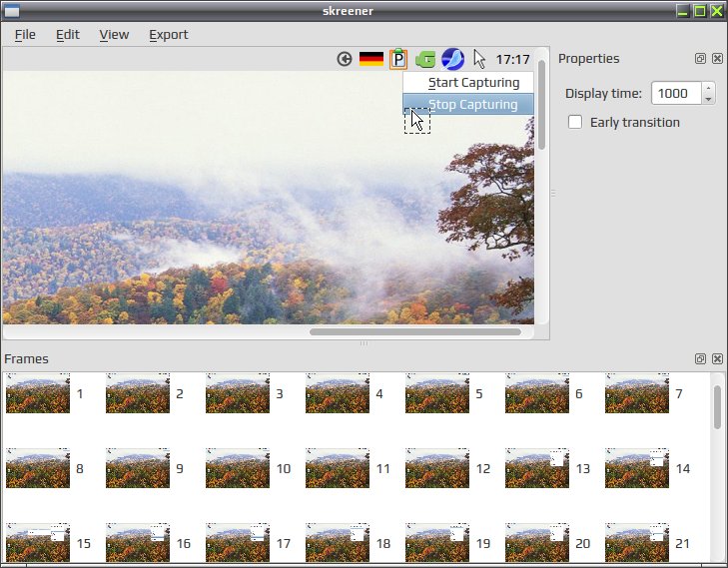Open the File menu
The width and height of the screenshot is (728, 568).
pyautogui.click(x=25, y=35)
